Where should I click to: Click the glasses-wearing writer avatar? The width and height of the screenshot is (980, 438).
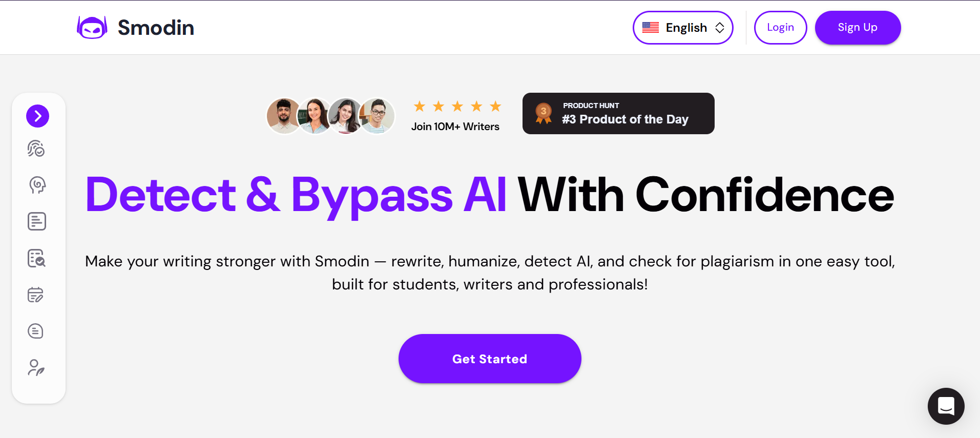pos(379,116)
